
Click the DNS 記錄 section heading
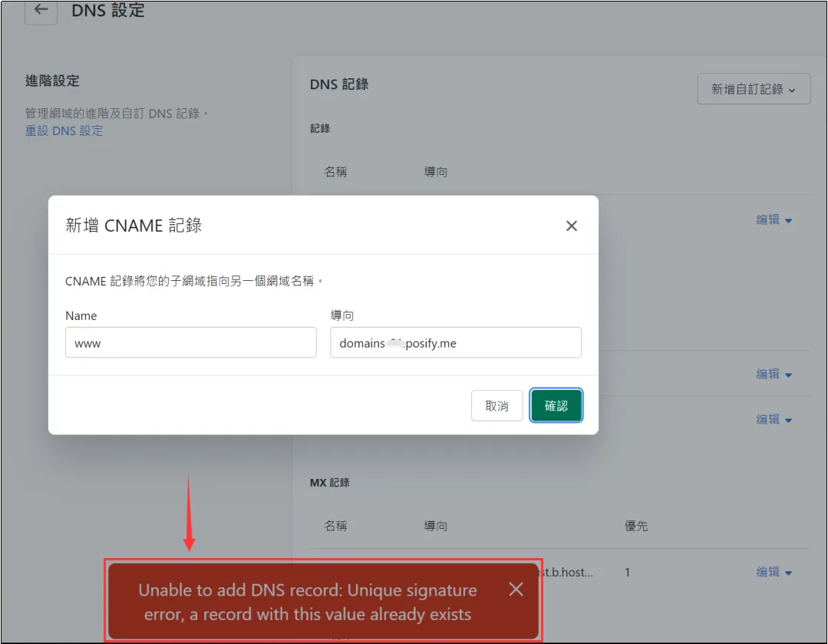339,84
